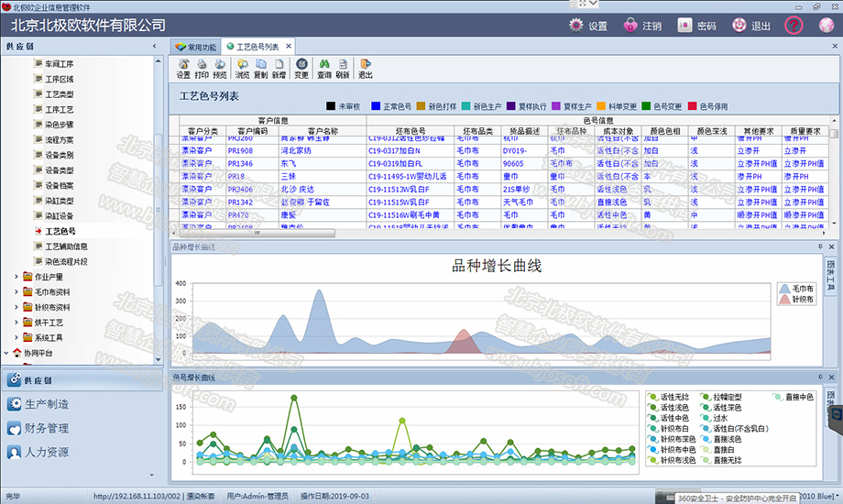Expand the 针织布资料 folder
Image resolution: width=843 pixels, height=504 pixels.
pyautogui.click(x=16, y=307)
